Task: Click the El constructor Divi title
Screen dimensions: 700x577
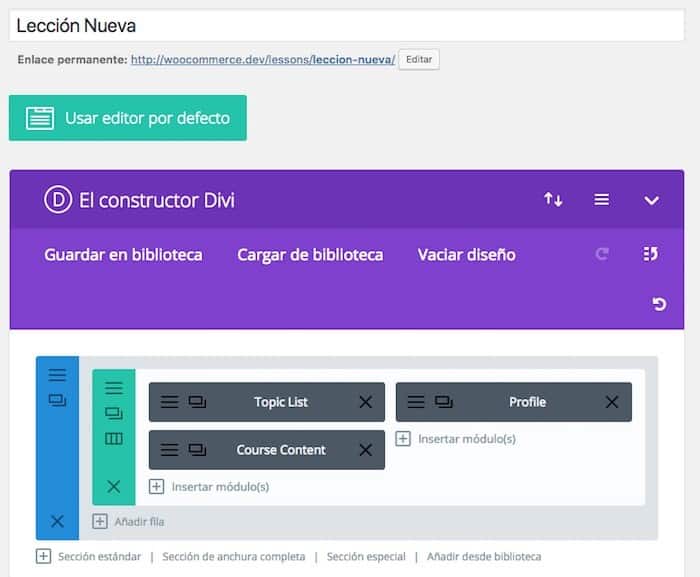Action: pos(157,200)
